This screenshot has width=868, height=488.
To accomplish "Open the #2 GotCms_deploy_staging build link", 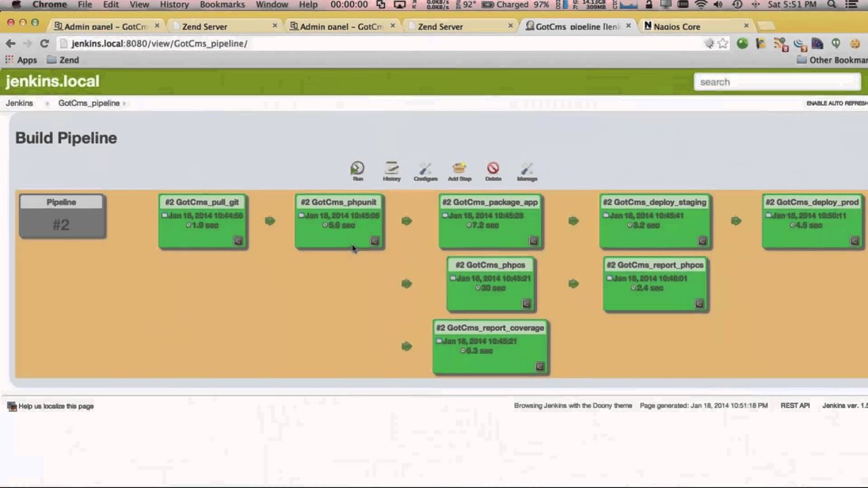I will click(x=654, y=202).
